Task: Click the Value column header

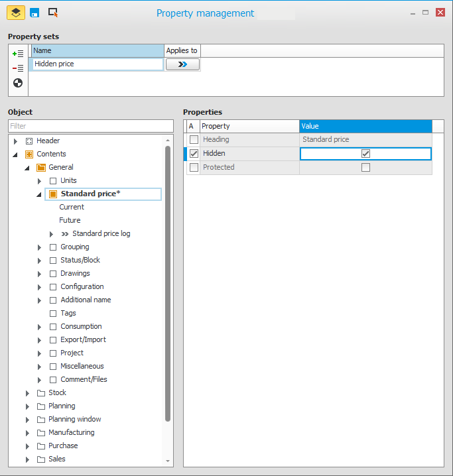Action: (365, 126)
